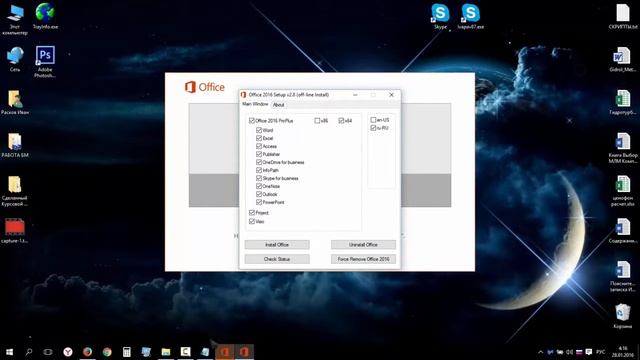Open the СКРИПТЫ.txt text file icon

(x=622, y=16)
